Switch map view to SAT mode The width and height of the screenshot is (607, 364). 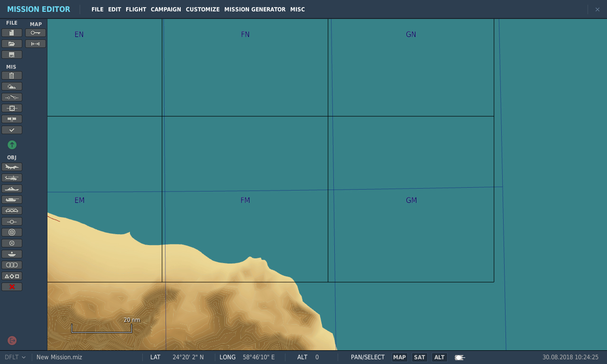pyautogui.click(x=420, y=357)
